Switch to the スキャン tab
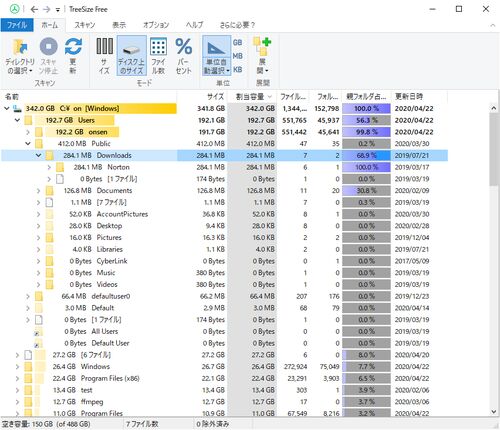This screenshot has width=500, height=430. point(84,25)
